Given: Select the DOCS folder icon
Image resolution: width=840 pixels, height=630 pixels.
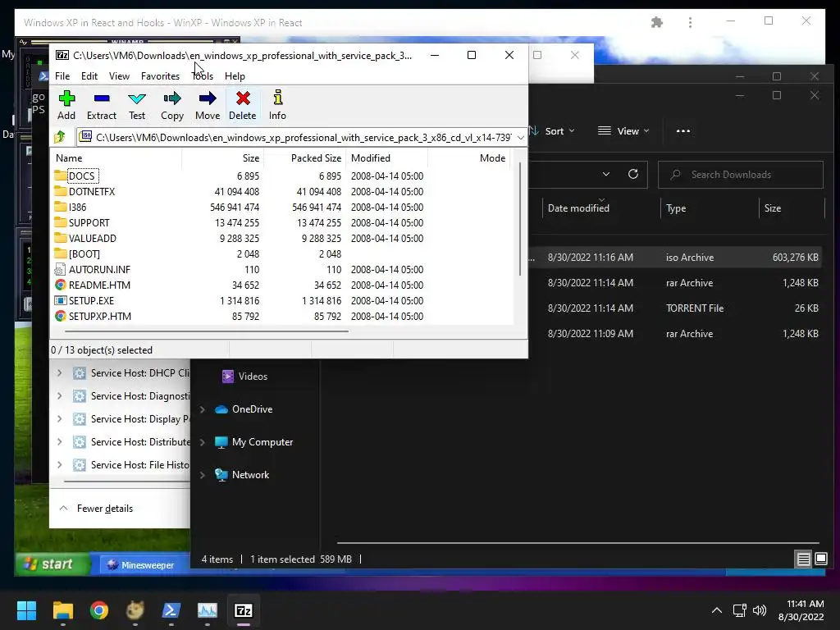Looking at the screenshot, I should [60, 176].
